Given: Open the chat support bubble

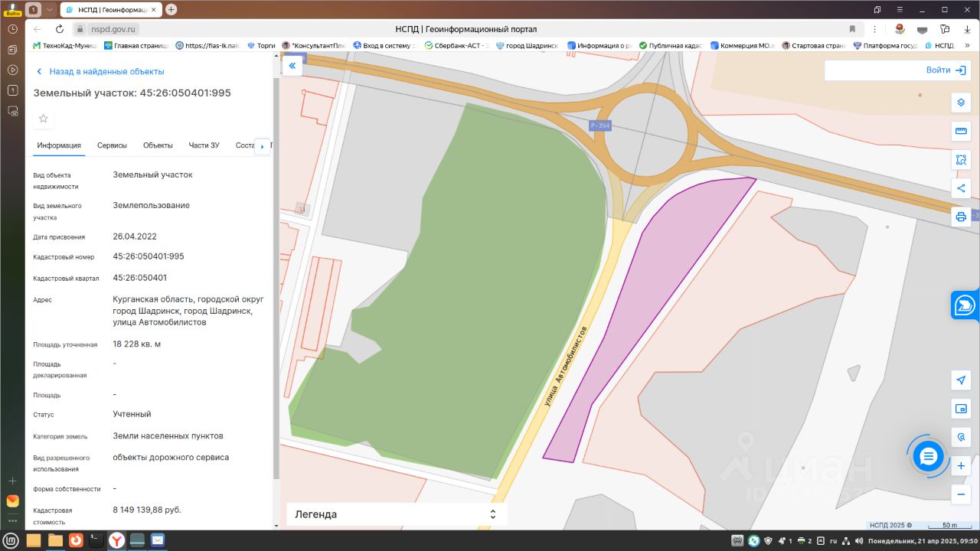Looking at the screenshot, I should 928,457.
